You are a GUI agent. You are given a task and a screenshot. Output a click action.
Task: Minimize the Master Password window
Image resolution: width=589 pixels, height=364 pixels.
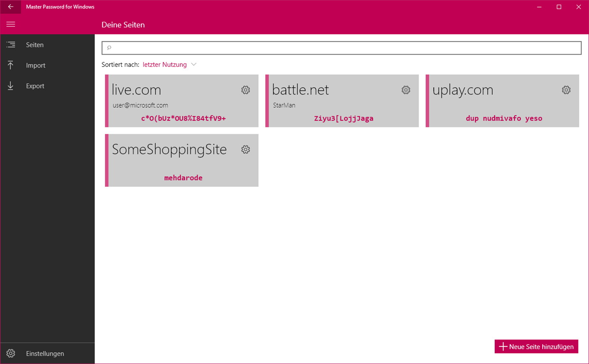(540, 7)
